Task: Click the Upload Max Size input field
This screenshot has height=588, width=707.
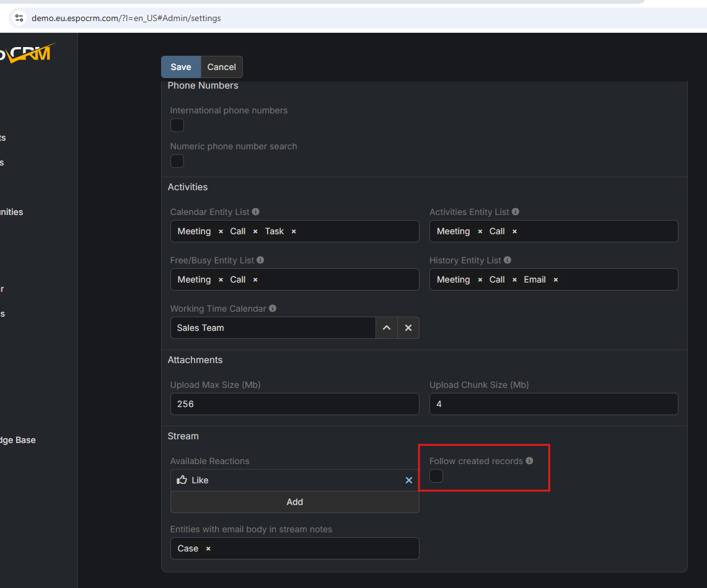Action: tap(294, 404)
